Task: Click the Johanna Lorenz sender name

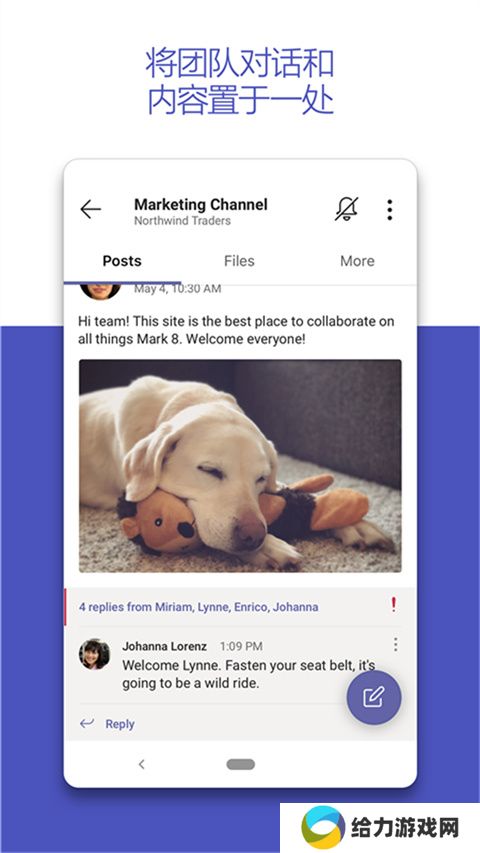Action: pos(164,646)
